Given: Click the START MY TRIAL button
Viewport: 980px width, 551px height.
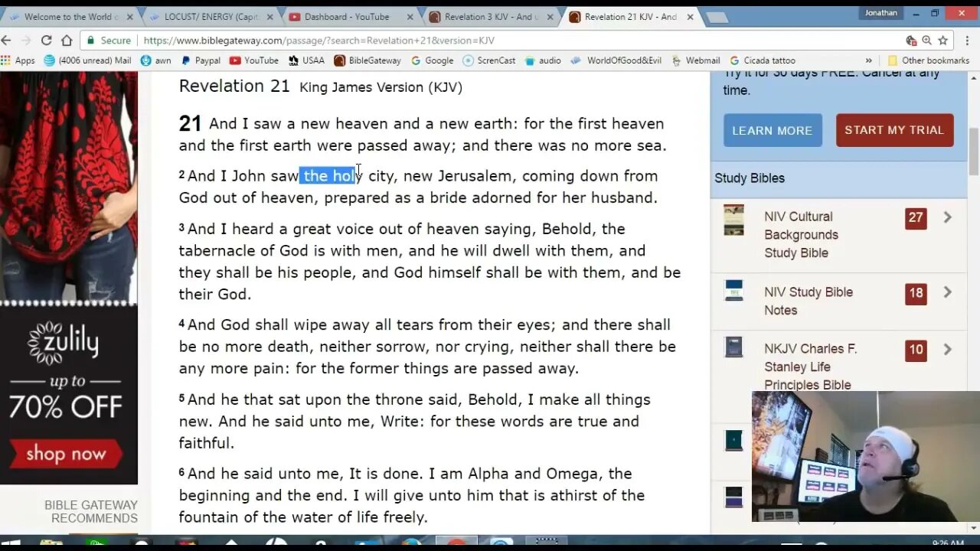Looking at the screenshot, I should [894, 130].
